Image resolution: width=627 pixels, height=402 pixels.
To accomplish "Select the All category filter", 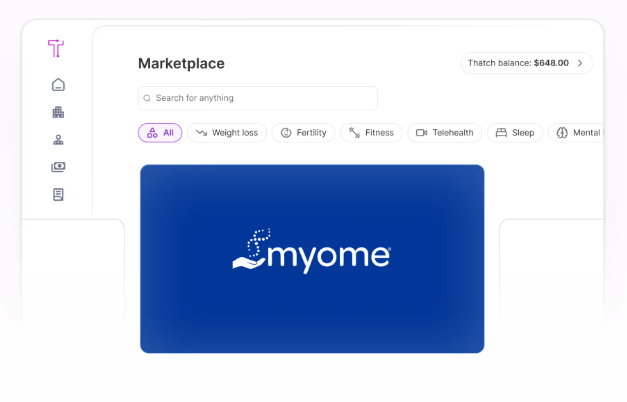I will point(160,133).
